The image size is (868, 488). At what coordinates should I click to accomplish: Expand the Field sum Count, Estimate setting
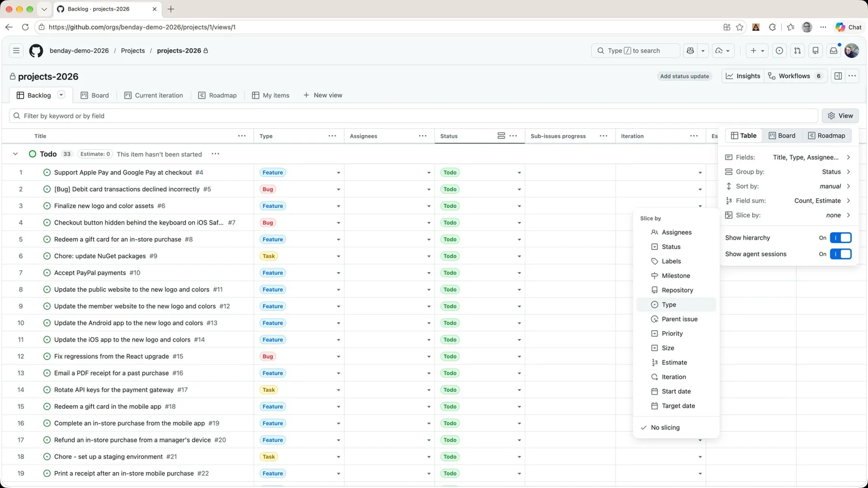[x=788, y=201]
